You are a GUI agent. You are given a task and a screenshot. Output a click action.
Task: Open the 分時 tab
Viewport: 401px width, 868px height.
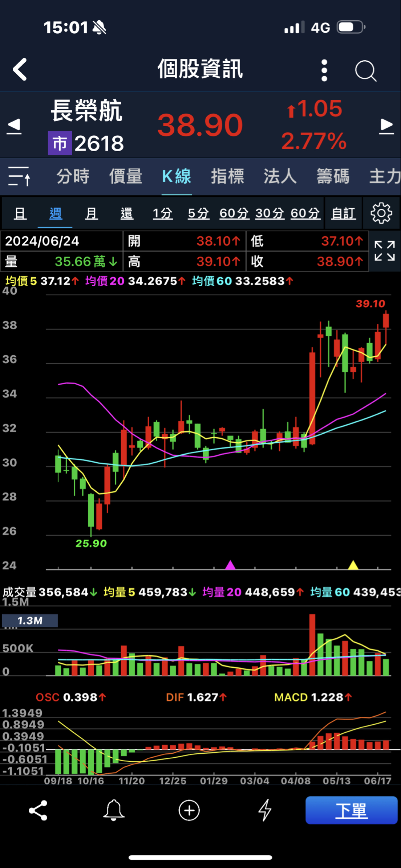[x=73, y=177]
